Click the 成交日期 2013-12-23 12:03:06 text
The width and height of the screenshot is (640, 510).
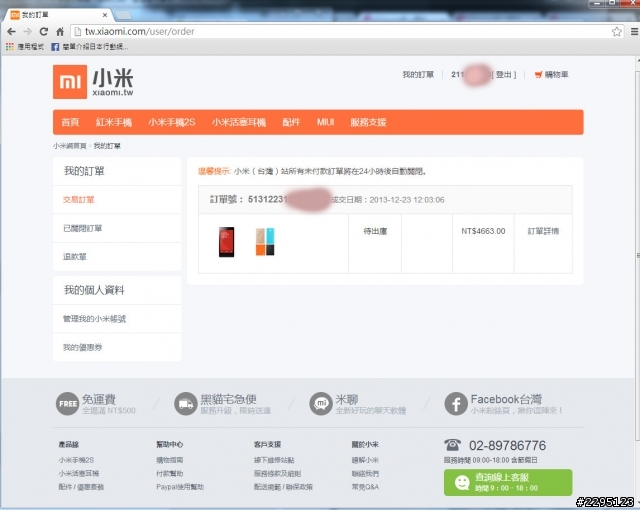[387, 200]
